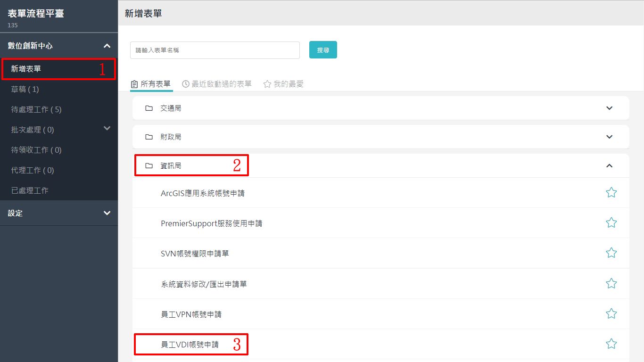Click the 搜尋 button
The image size is (644, 362).
pyautogui.click(x=323, y=50)
